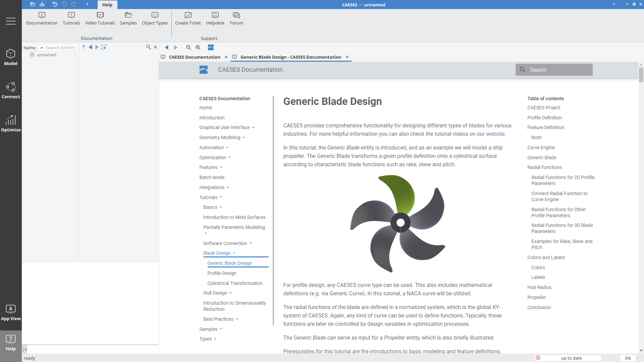644x362 pixels.
Task: Click the focus selection icon in tree toolbar
Action: click(104, 47)
